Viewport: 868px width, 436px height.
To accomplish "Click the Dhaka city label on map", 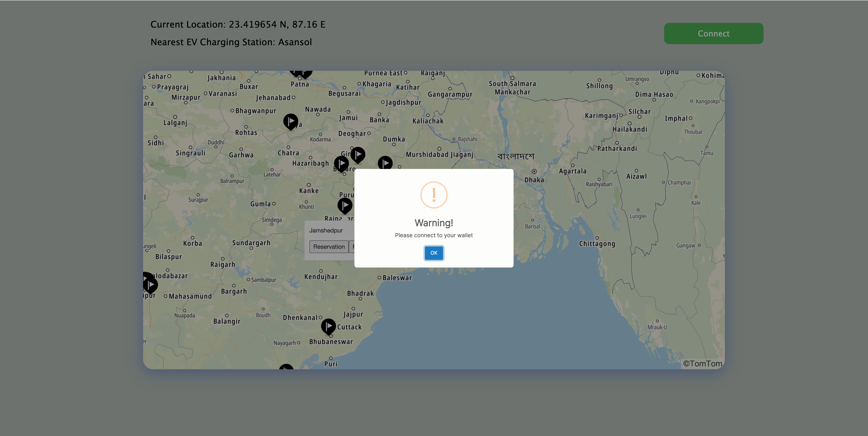I will point(534,180).
